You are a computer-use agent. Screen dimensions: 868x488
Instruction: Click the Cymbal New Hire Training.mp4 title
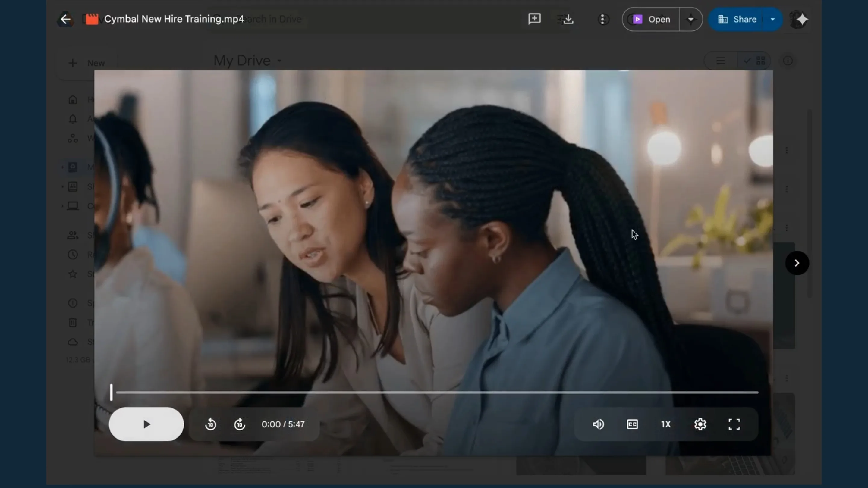(x=174, y=19)
